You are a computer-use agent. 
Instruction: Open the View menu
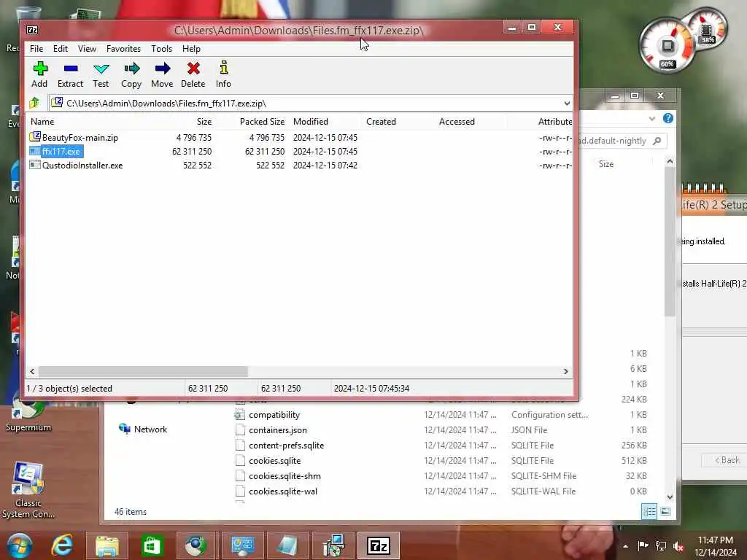tap(88, 49)
